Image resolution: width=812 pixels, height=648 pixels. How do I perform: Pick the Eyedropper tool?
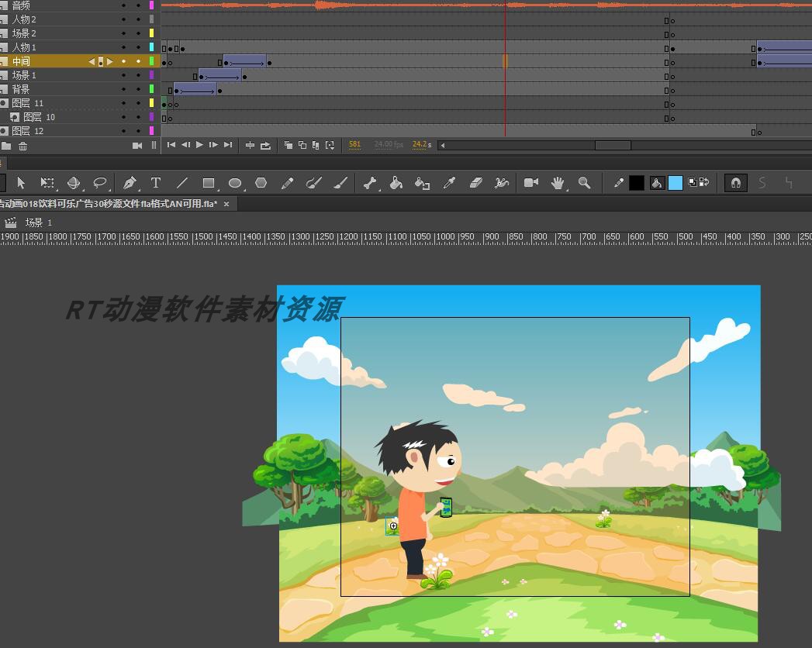point(449,183)
